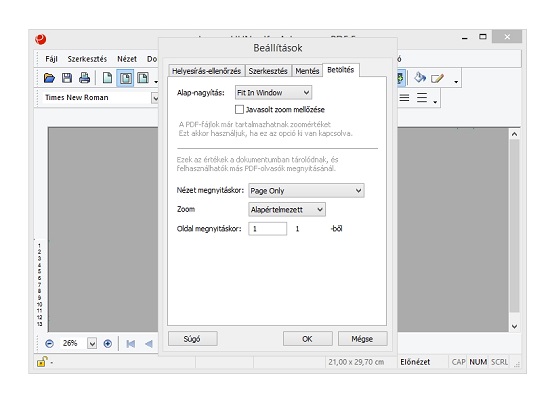This screenshot has width=550, height=395.
Task: Select the page layout icon beside the highlighted one
Action: (x=143, y=78)
